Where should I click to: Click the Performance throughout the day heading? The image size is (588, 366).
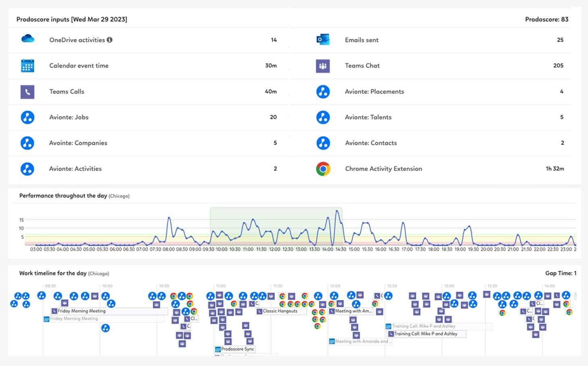point(63,196)
